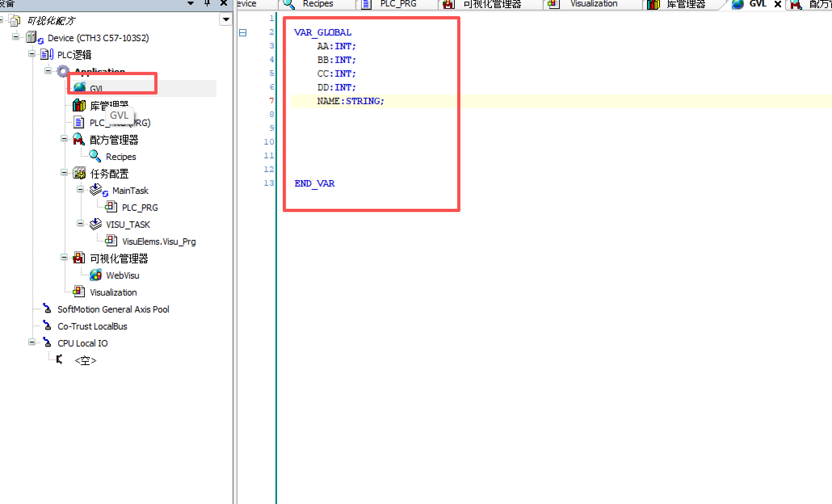The width and height of the screenshot is (832, 504).
Task: Open the device tree view dropdown arrow
Action: point(226,19)
